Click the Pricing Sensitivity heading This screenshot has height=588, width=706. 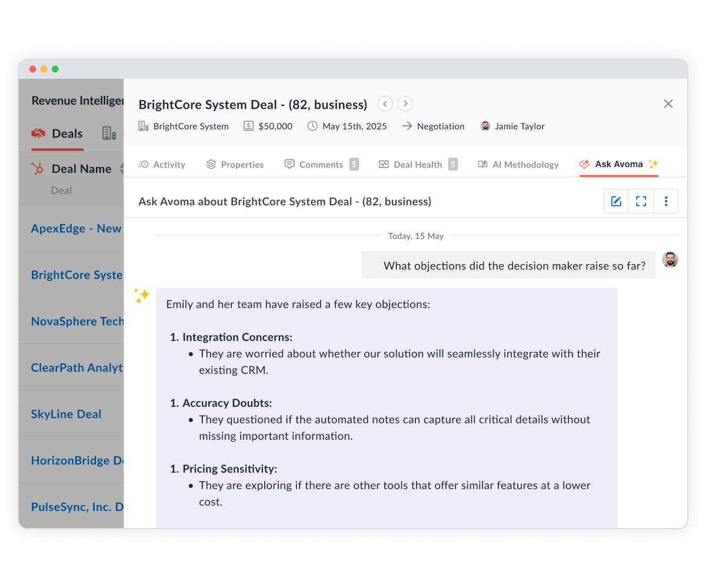(229, 469)
